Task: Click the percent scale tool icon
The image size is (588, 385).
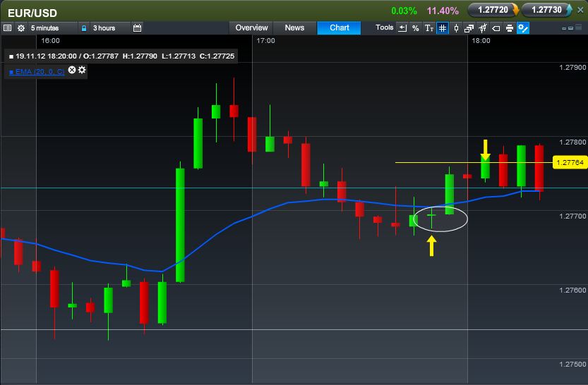Action: (416, 28)
